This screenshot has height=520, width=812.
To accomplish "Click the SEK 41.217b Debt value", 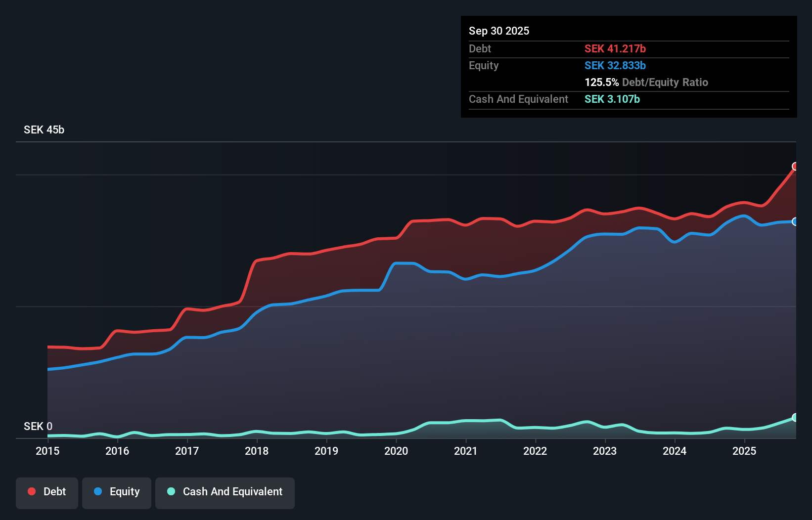I will 615,48.
